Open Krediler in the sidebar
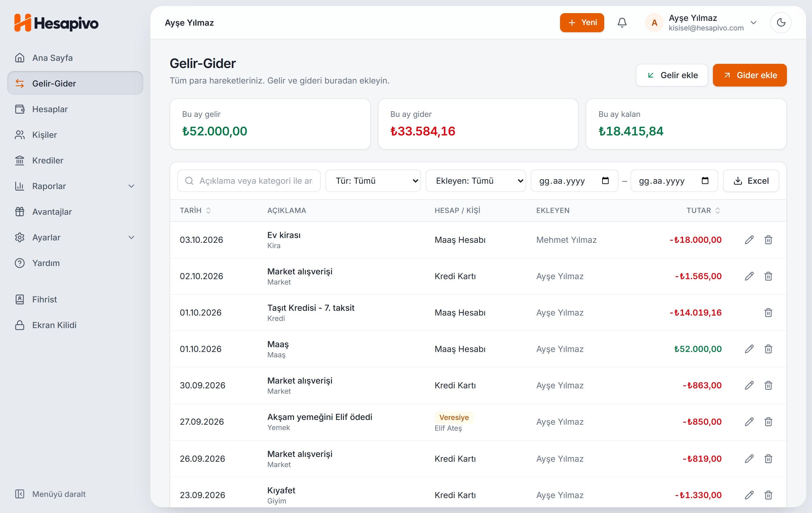The width and height of the screenshot is (812, 513). 75,160
